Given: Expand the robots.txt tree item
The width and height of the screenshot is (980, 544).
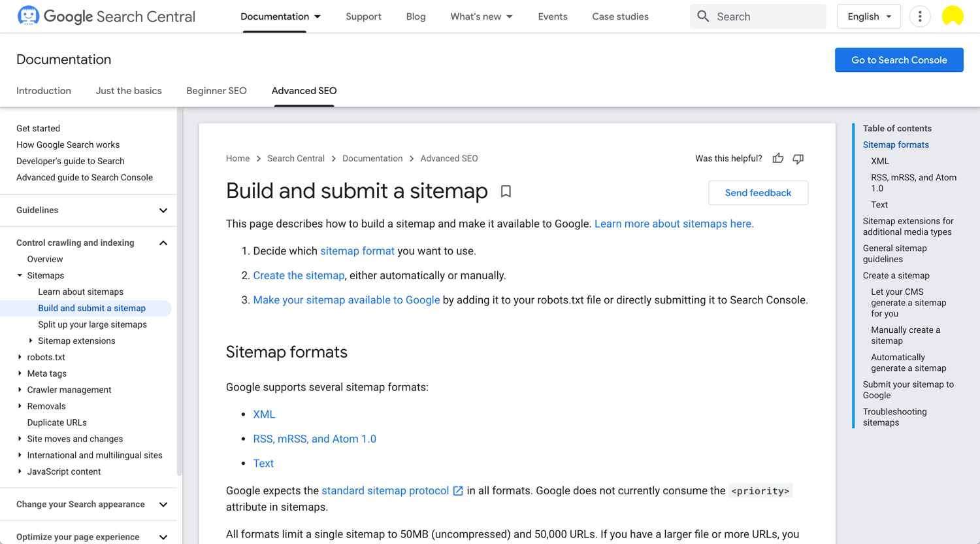Looking at the screenshot, I should 20,357.
